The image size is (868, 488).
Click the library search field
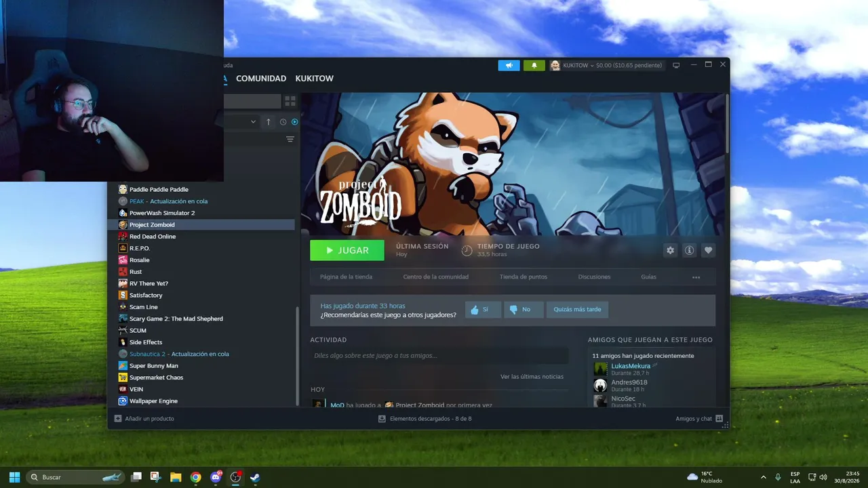click(252, 101)
